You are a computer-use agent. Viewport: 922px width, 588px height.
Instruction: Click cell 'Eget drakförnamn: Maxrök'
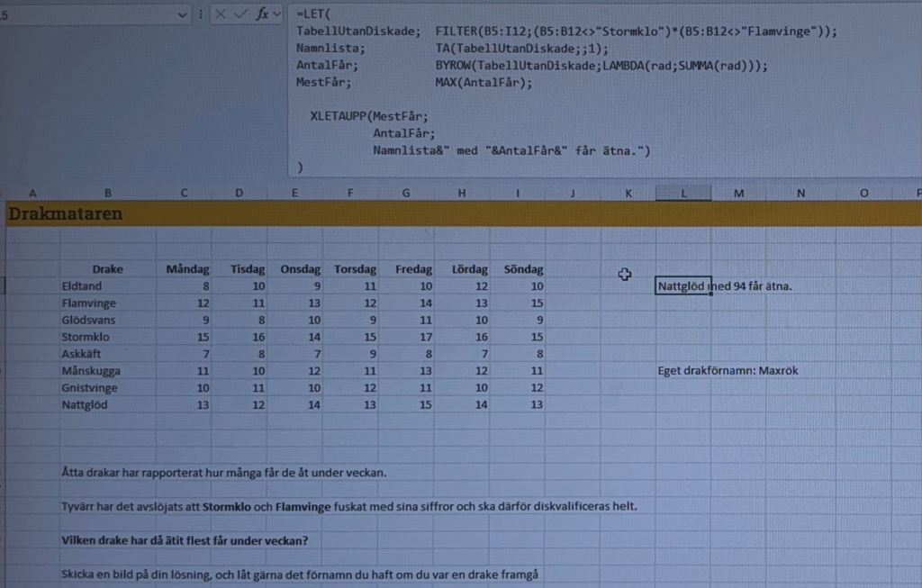point(728,371)
